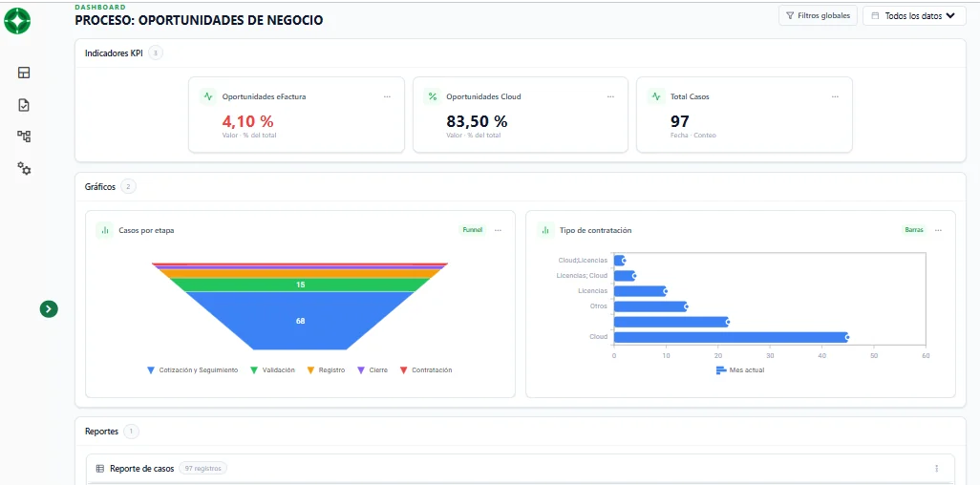
Task: Click the Casos por etapa chart icon
Action: pyautogui.click(x=104, y=230)
